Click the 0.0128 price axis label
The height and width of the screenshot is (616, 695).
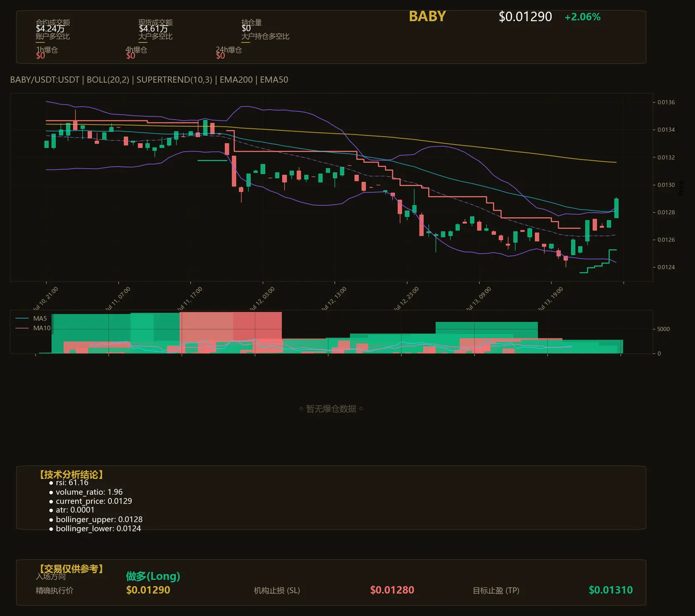(x=666, y=212)
